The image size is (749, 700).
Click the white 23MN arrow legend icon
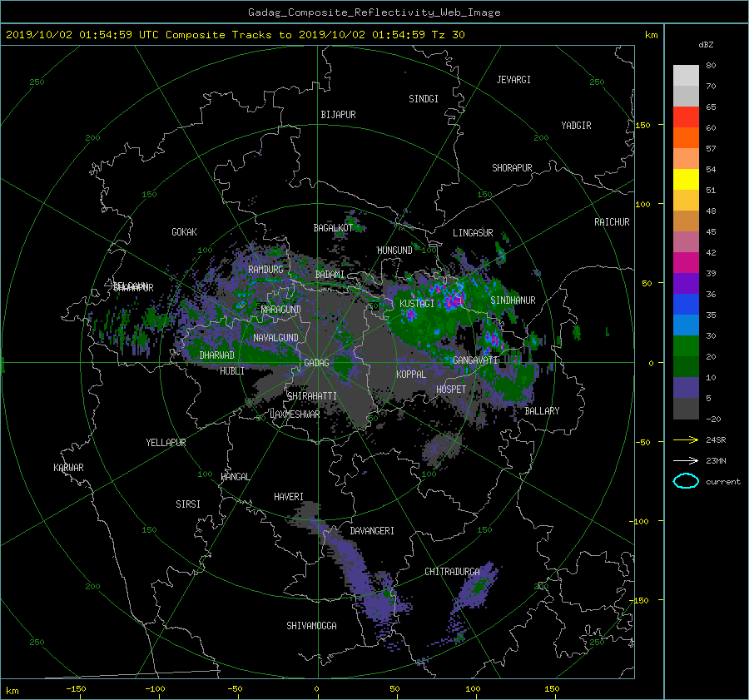click(686, 460)
